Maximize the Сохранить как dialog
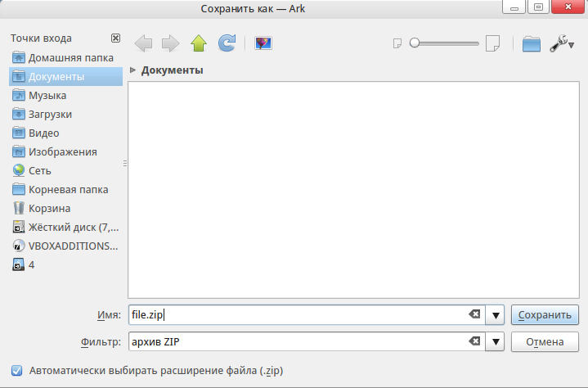This screenshot has height=388, width=588. click(x=538, y=7)
